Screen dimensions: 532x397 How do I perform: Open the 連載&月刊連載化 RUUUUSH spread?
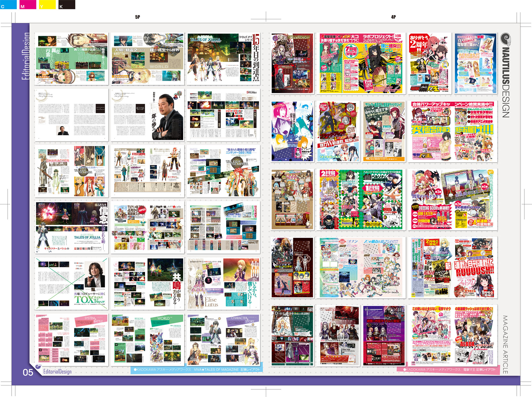pos(452,267)
